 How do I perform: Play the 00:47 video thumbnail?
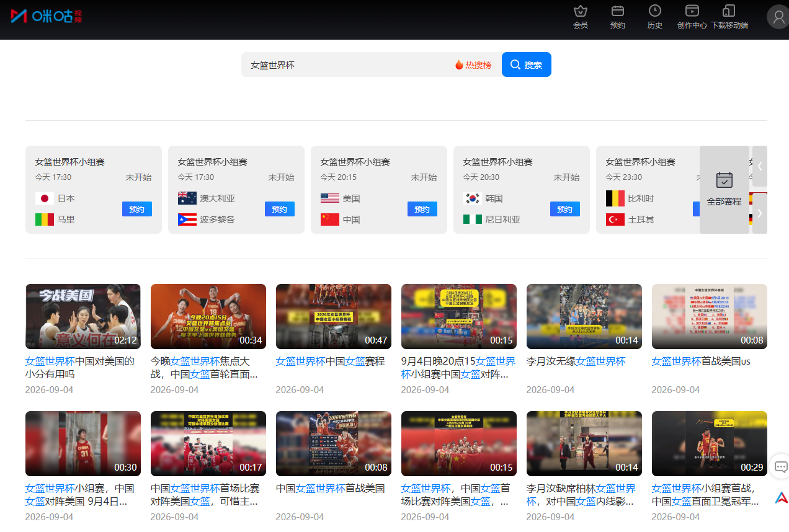[x=334, y=316]
